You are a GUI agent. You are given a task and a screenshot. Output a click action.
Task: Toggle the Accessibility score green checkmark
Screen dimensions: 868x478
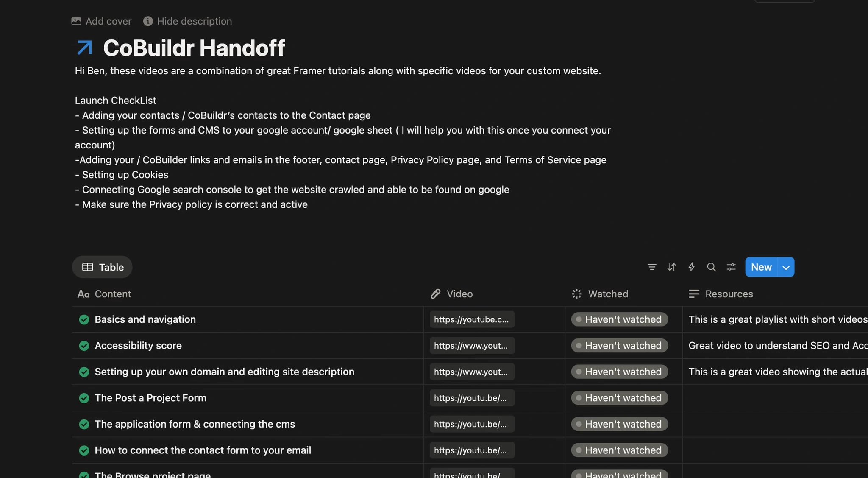pos(84,346)
